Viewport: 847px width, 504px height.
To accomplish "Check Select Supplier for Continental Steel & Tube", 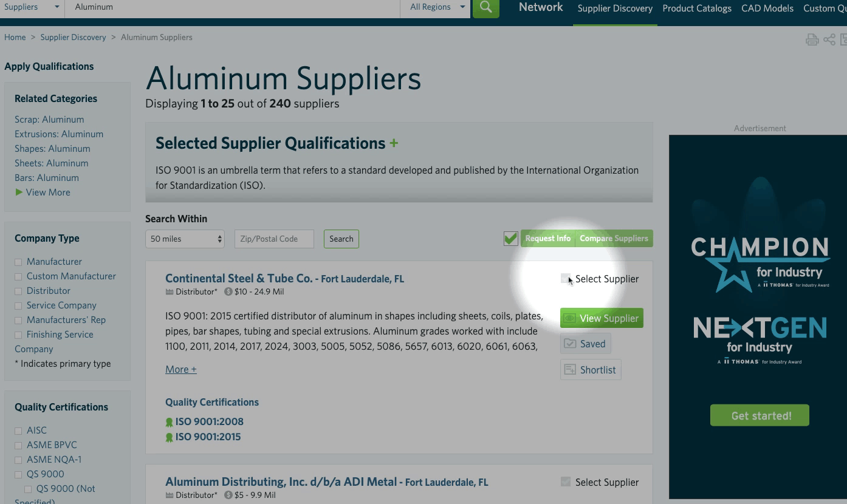I will [x=565, y=279].
